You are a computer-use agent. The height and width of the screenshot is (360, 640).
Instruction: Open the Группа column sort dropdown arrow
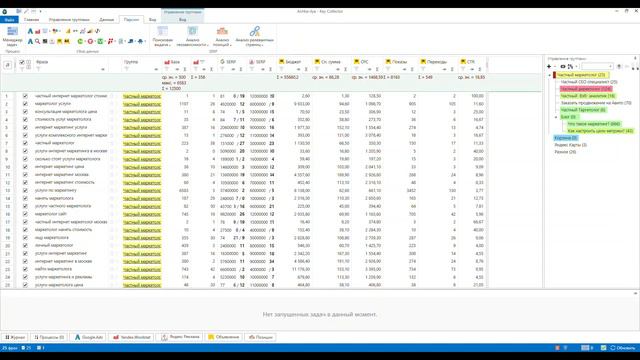pos(156,69)
